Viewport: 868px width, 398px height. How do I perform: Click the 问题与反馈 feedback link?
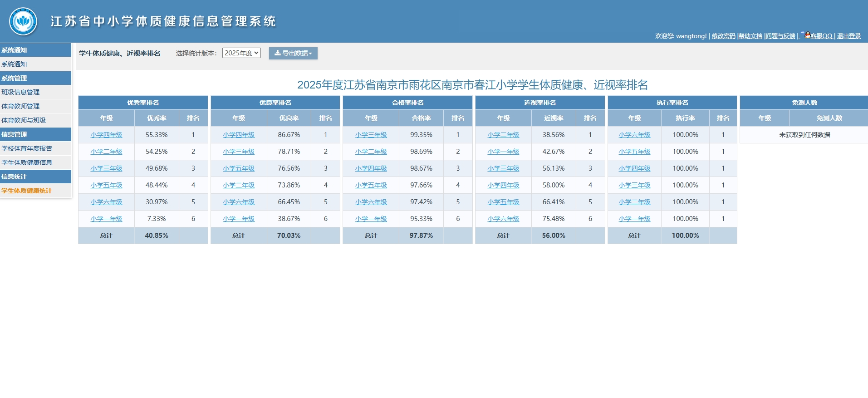pyautogui.click(x=780, y=36)
